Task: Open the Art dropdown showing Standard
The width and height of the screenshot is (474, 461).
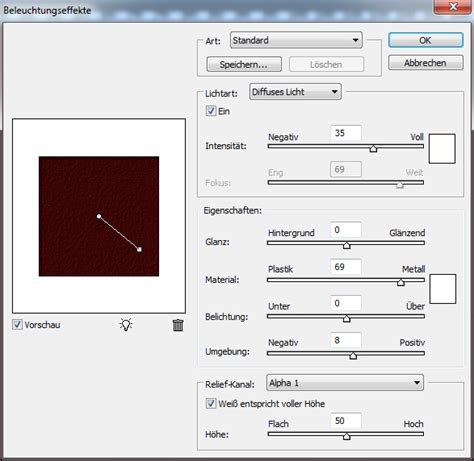Action: pos(296,40)
